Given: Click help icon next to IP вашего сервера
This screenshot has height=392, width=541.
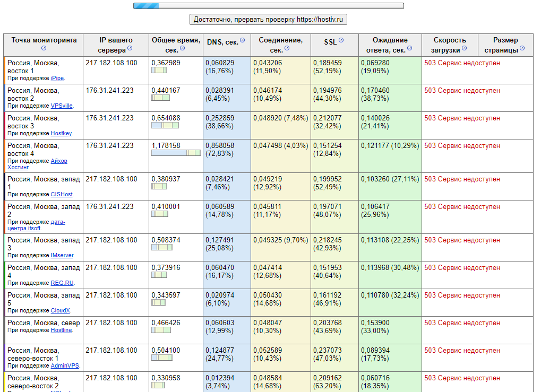Looking at the screenshot, I should [x=130, y=48].
